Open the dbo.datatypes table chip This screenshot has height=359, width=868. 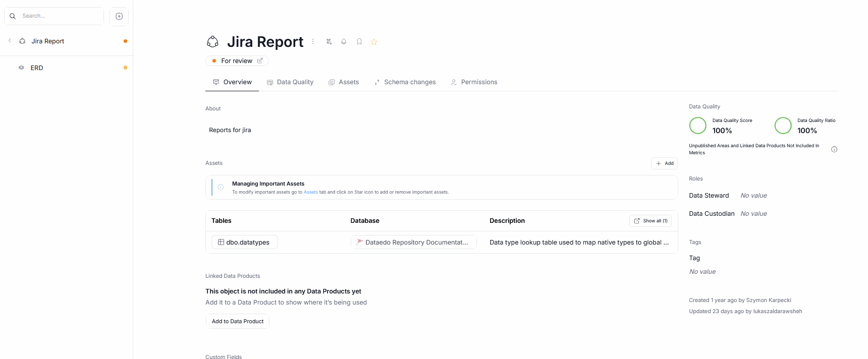tap(244, 243)
